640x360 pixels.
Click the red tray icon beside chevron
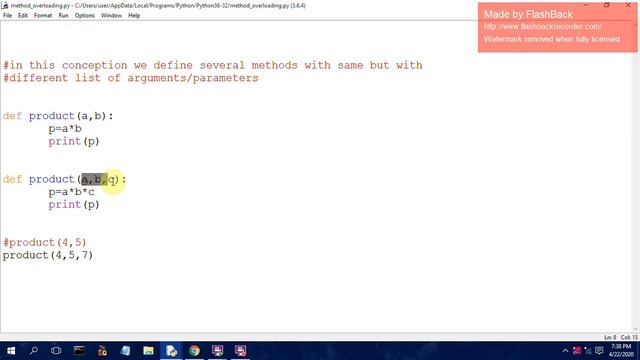point(577,351)
